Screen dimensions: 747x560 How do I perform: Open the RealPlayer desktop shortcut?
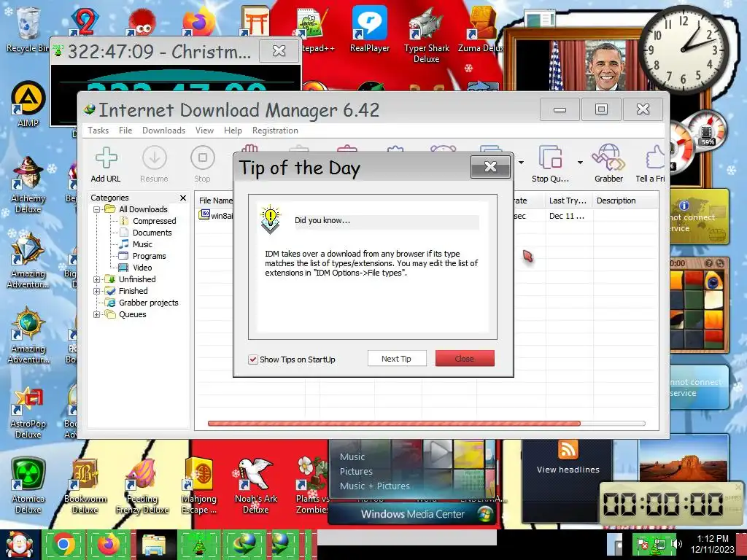click(370, 29)
